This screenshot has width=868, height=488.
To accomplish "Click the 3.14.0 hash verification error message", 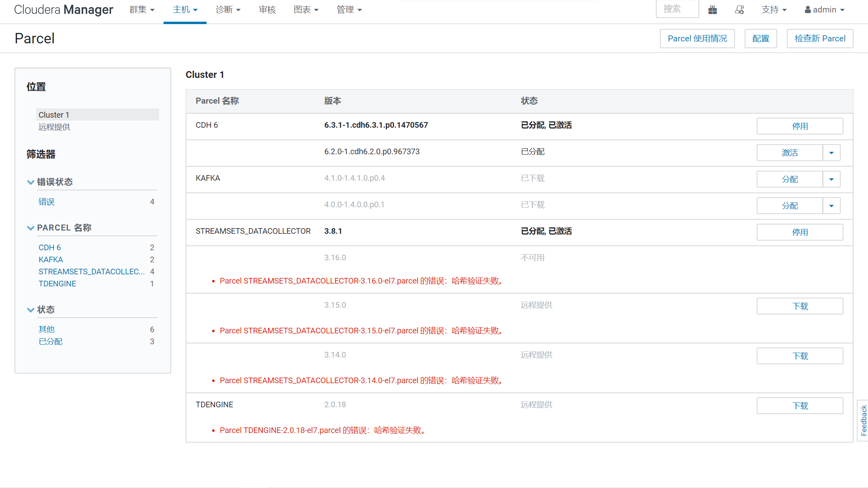I will (x=361, y=380).
